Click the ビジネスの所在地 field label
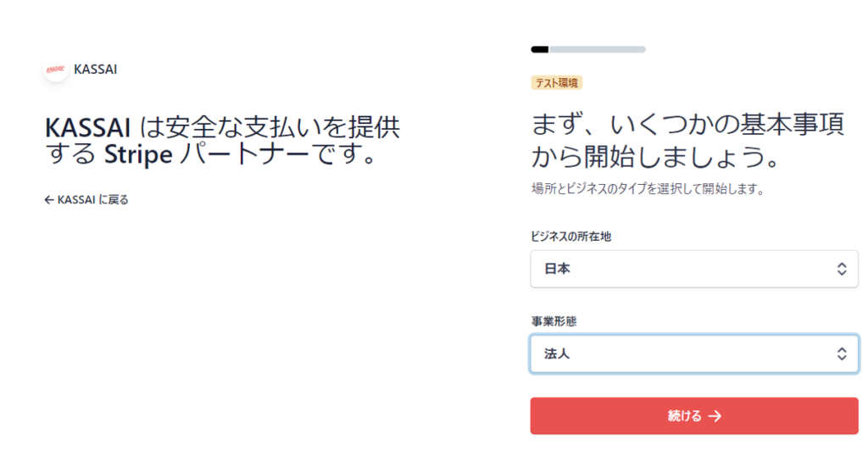Screen dimensions: 868x457 [570, 237]
